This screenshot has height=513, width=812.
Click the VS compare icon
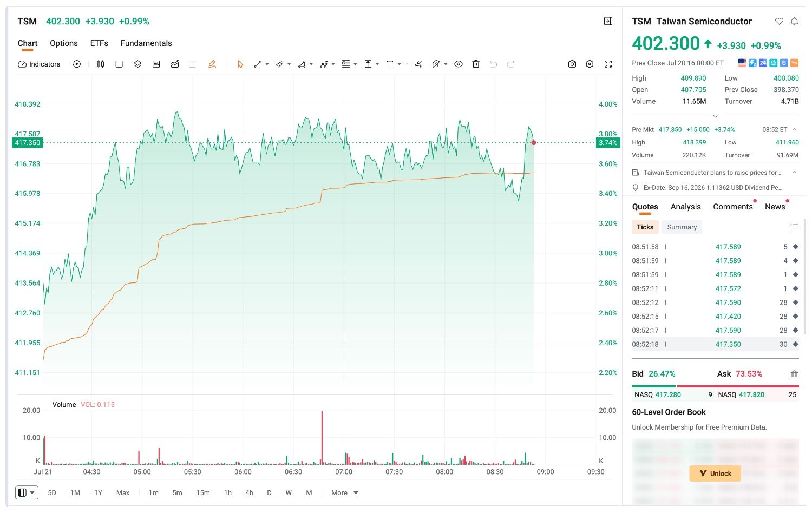click(x=156, y=64)
